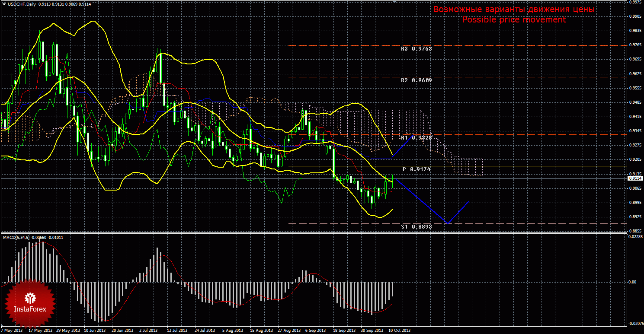Open the dropdown triangle beside USDCHF,Daily
644x334 pixels.
pos(4,4)
